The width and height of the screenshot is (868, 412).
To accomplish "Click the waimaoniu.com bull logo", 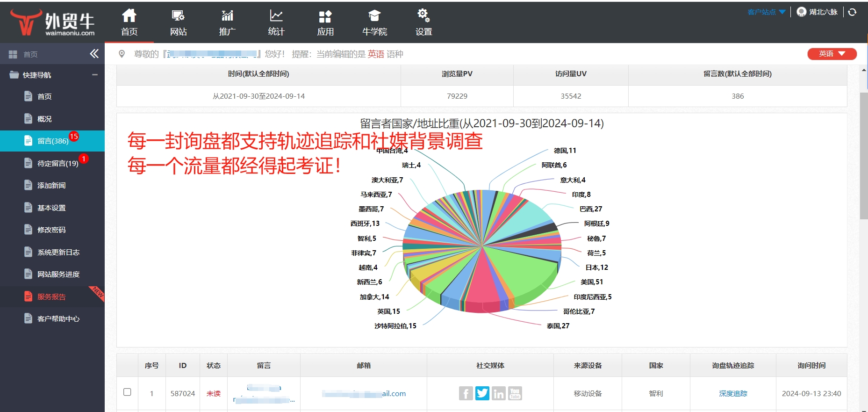I will click(52, 22).
